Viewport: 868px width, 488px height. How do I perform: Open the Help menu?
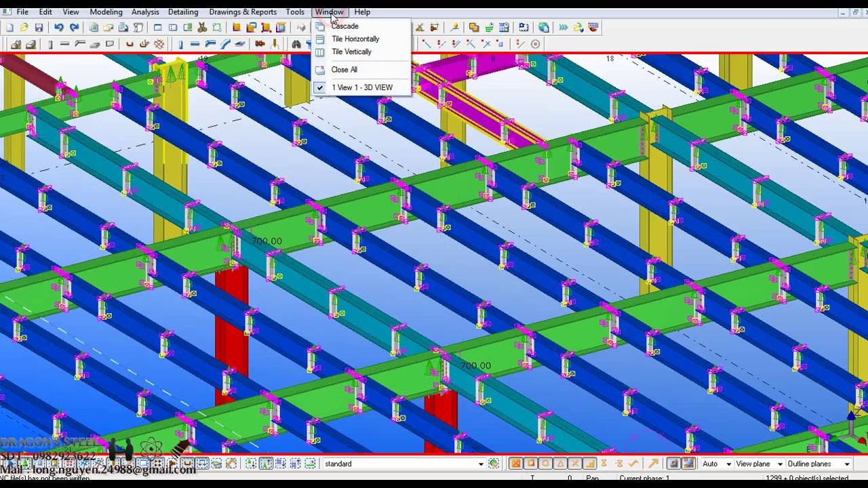[x=362, y=12]
